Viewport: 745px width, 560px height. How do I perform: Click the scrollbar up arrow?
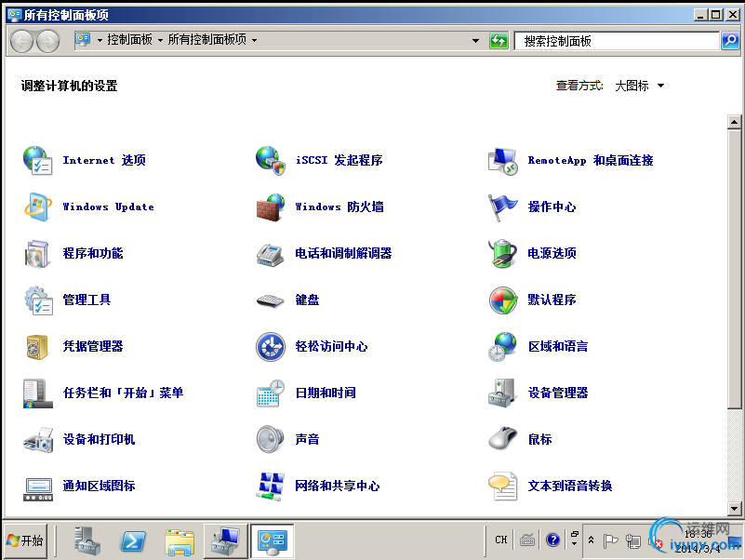[734, 122]
